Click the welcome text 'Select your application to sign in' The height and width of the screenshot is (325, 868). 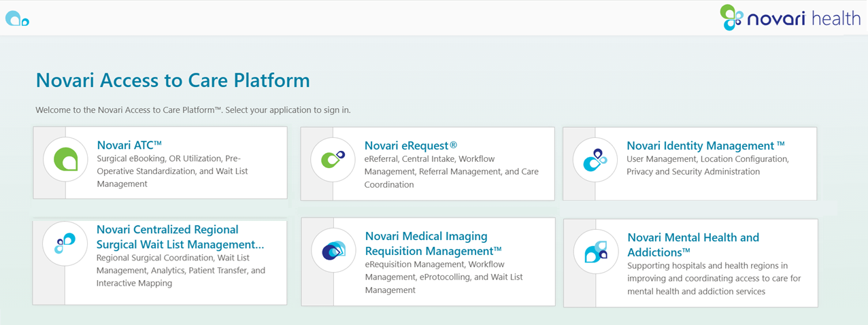pos(288,109)
